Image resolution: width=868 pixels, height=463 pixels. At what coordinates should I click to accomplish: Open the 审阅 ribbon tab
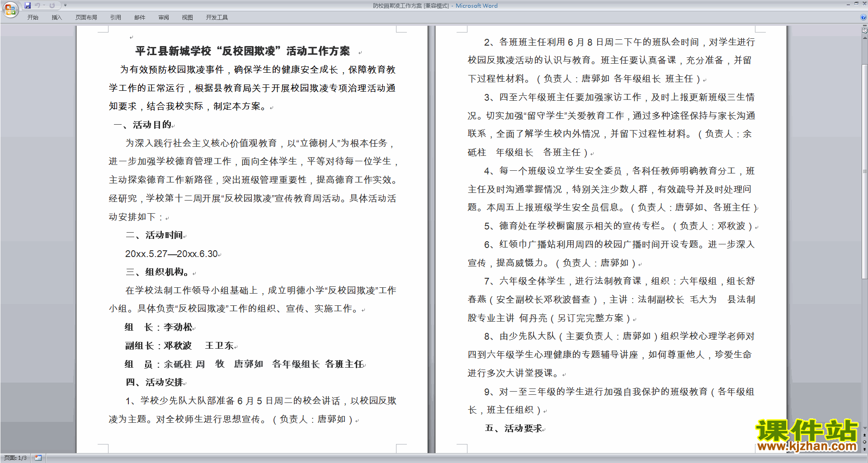164,18
